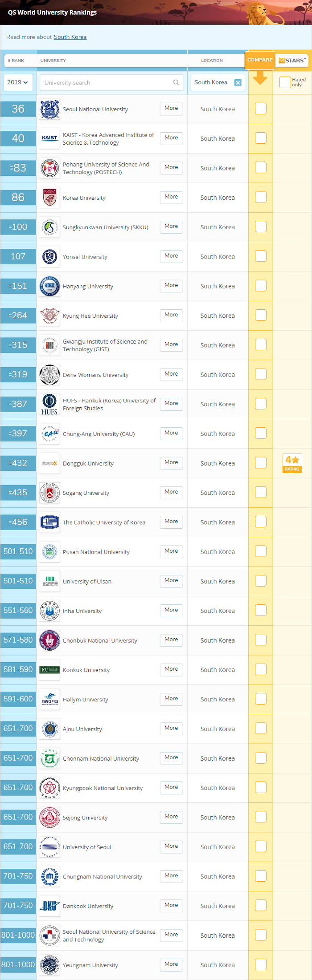Check compare box for Yonsei University

pos(261,256)
